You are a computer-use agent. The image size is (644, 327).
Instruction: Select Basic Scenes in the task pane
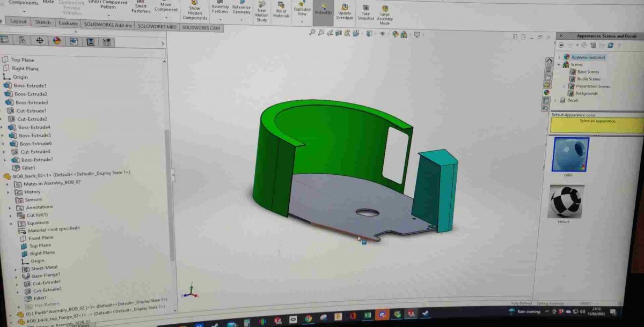pyautogui.click(x=588, y=72)
